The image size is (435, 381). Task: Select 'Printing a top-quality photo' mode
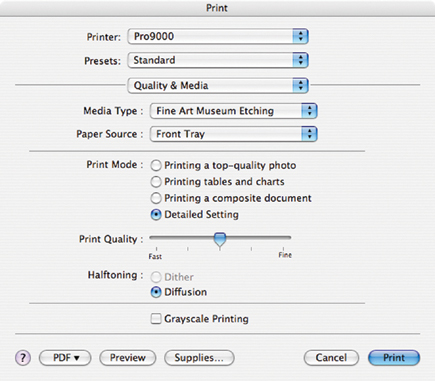pyautogui.click(x=156, y=165)
